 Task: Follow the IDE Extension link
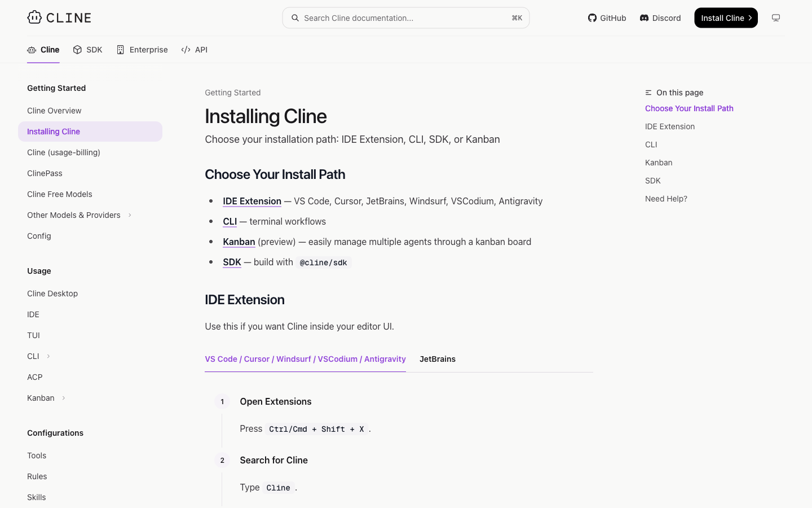pos(252,201)
